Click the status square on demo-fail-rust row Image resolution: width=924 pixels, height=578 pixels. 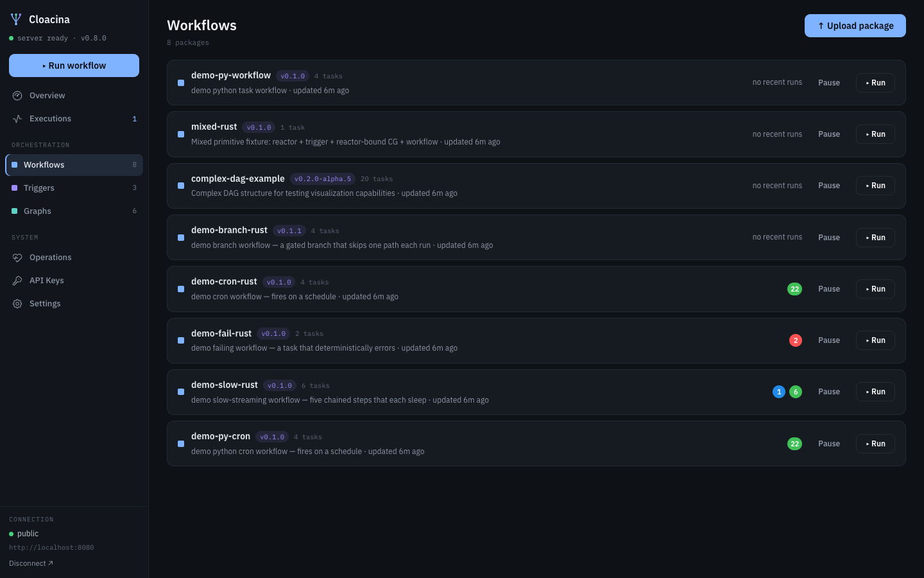pos(181,340)
